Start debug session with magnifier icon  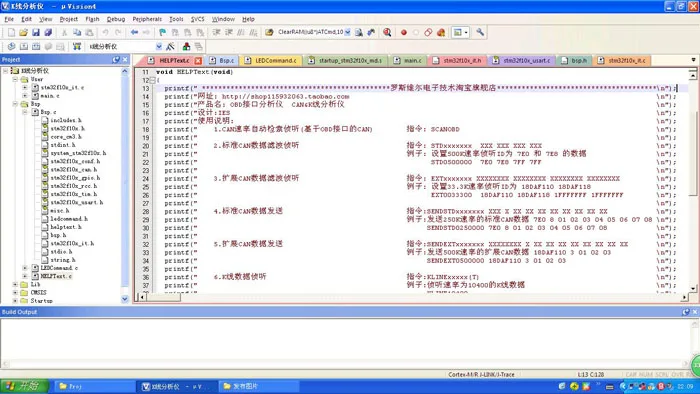(387, 33)
